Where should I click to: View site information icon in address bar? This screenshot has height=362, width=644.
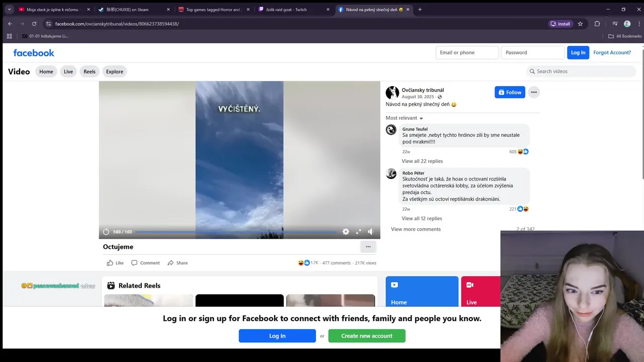tap(48, 24)
